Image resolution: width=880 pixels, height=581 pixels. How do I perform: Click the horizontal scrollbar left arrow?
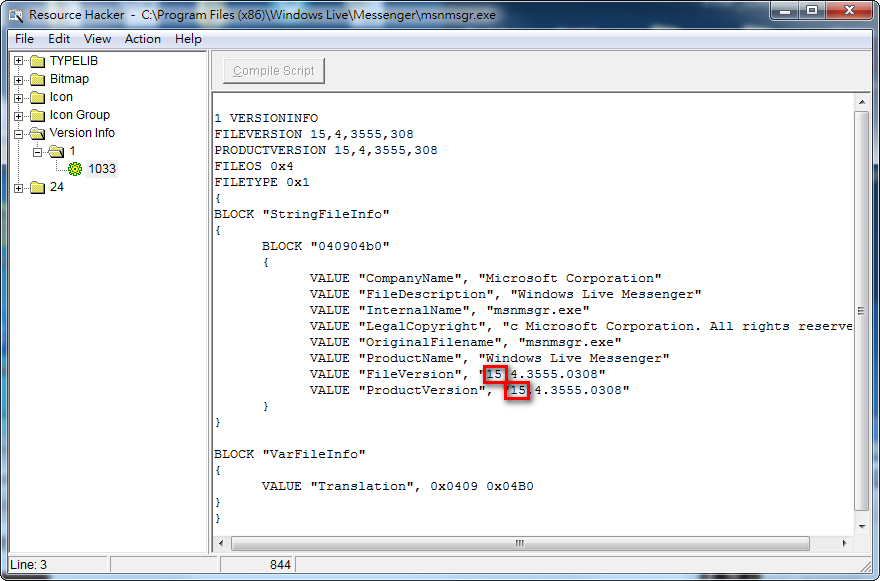click(x=221, y=543)
